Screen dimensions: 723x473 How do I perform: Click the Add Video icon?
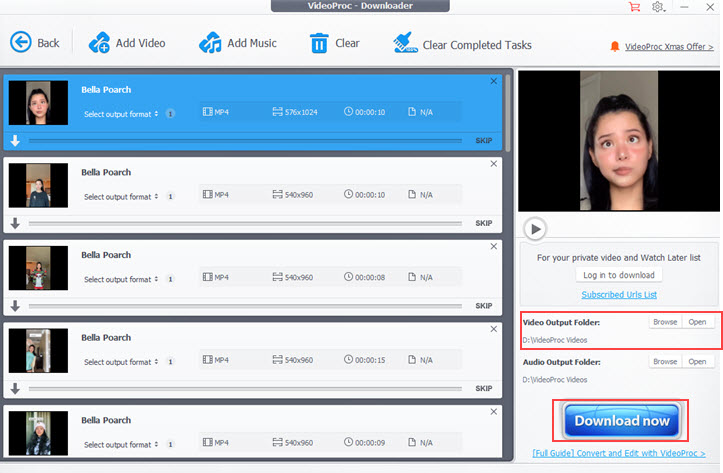point(99,42)
